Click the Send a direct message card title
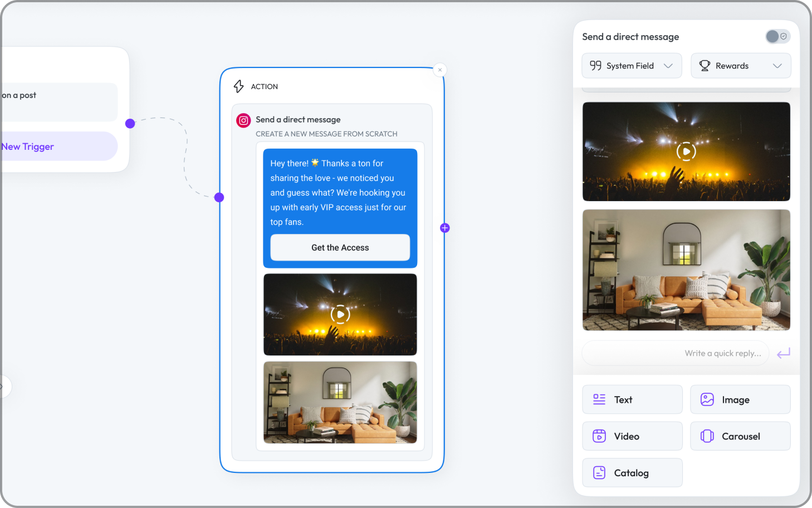Image resolution: width=812 pixels, height=508 pixels. 298,120
